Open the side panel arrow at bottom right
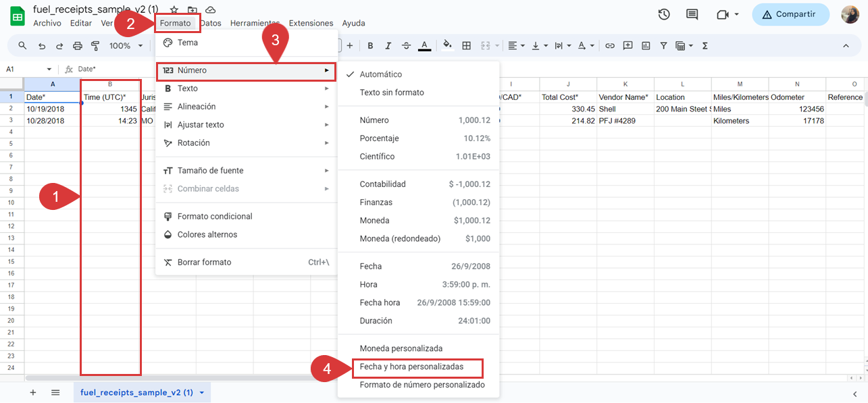The width and height of the screenshot is (868, 403). pos(854,393)
